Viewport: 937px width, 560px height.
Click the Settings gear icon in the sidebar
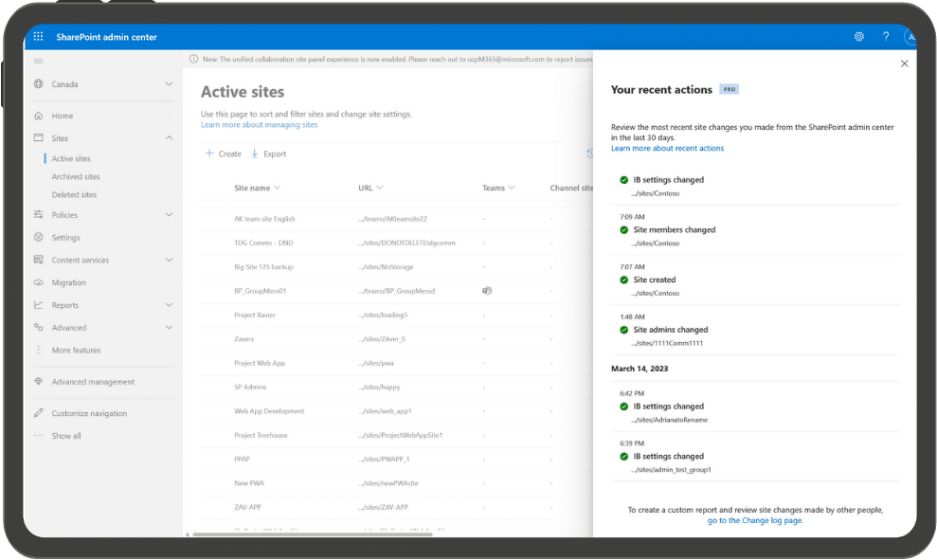tap(39, 237)
